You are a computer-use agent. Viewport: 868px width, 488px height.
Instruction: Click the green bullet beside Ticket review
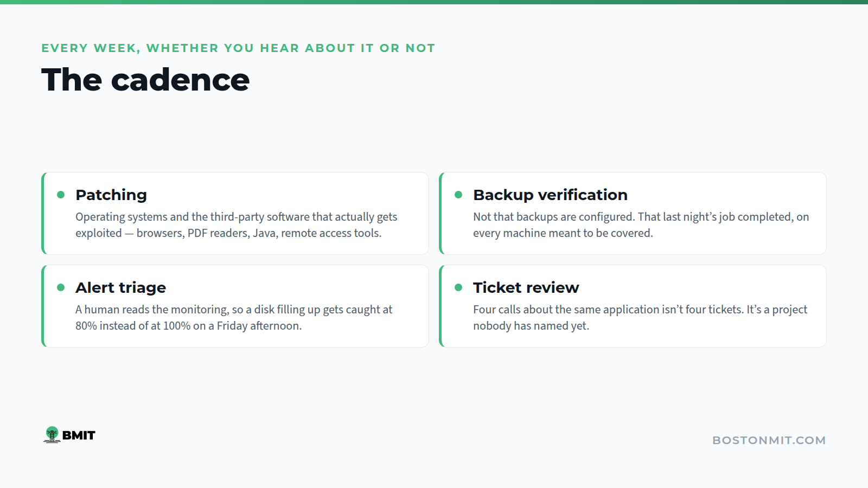pos(458,287)
